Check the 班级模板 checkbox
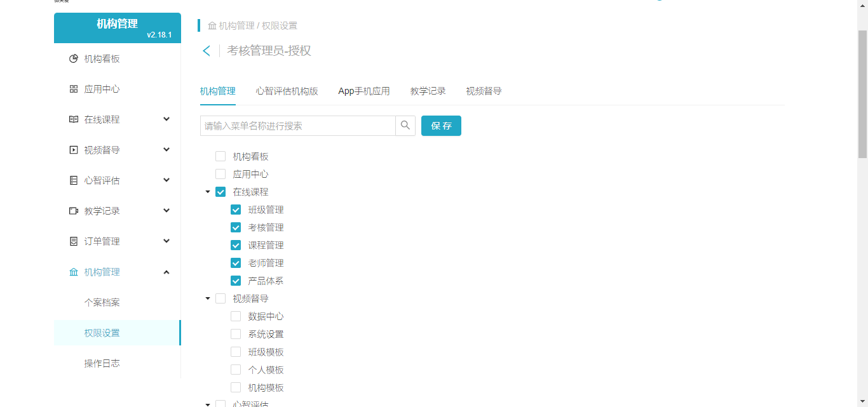Screen dimensions: 868x407 (x=236, y=352)
